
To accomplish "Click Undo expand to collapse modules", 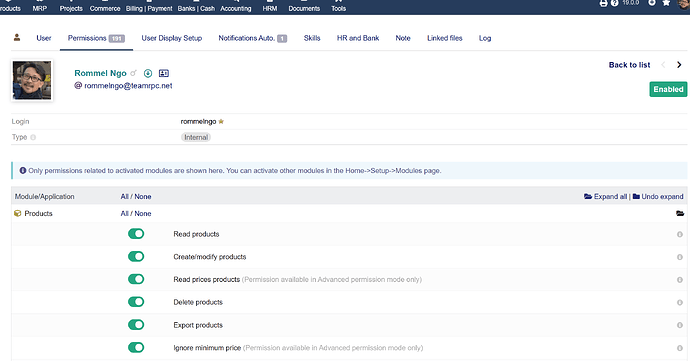I will 658,196.
